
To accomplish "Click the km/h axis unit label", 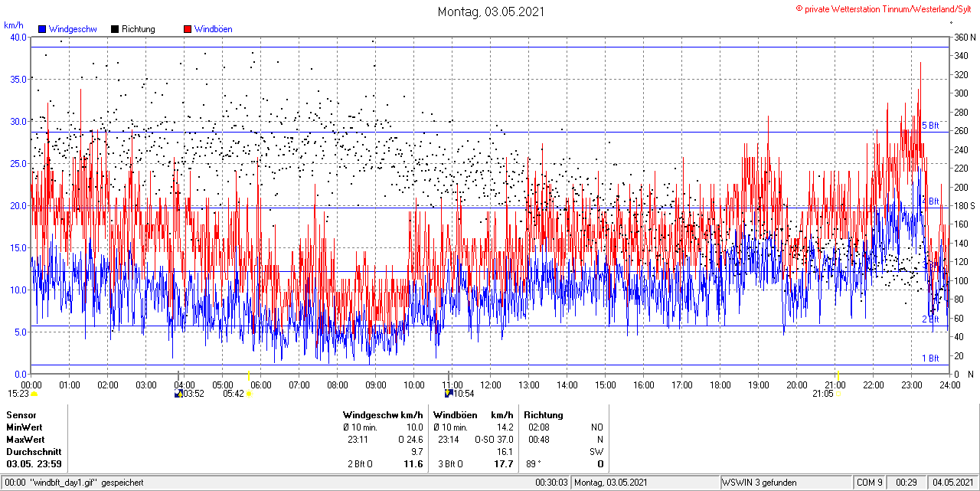I will coord(14,25).
